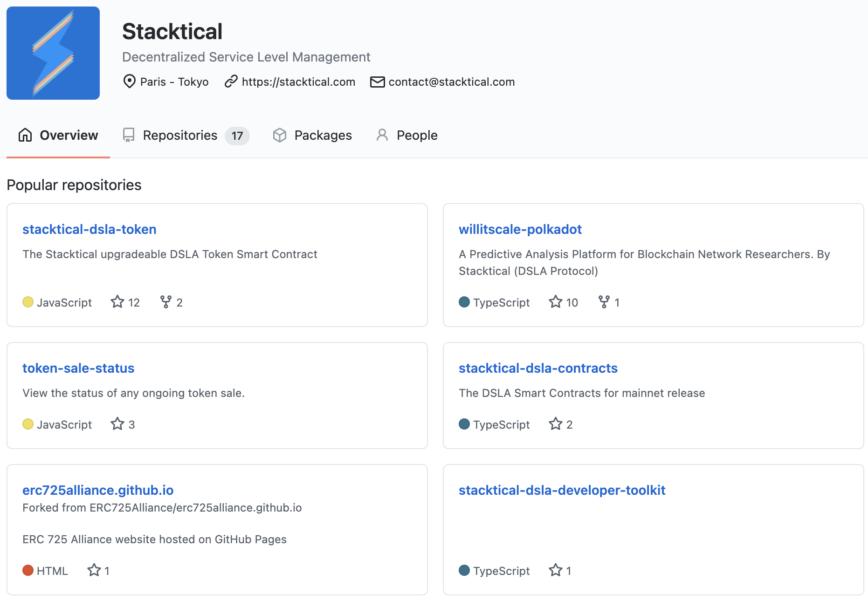
Task: Click the 12 stars count on stacktical-dsla-token
Action: pos(134,303)
